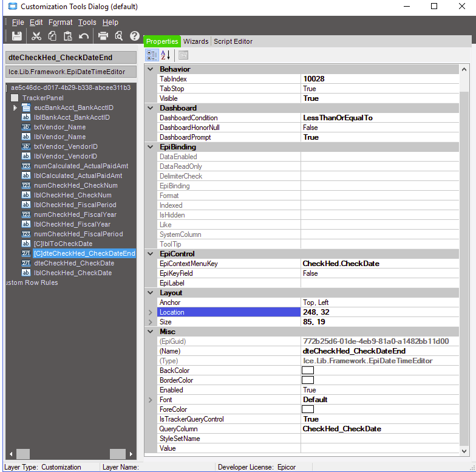The width and height of the screenshot is (476, 472).
Task: Click the Undo arrow icon
Action: [84, 36]
